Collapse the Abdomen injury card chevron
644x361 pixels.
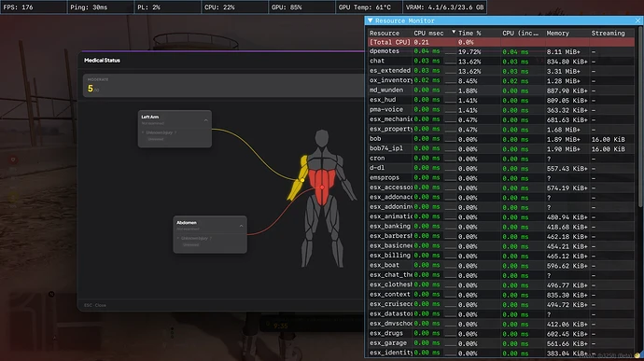click(x=241, y=226)
